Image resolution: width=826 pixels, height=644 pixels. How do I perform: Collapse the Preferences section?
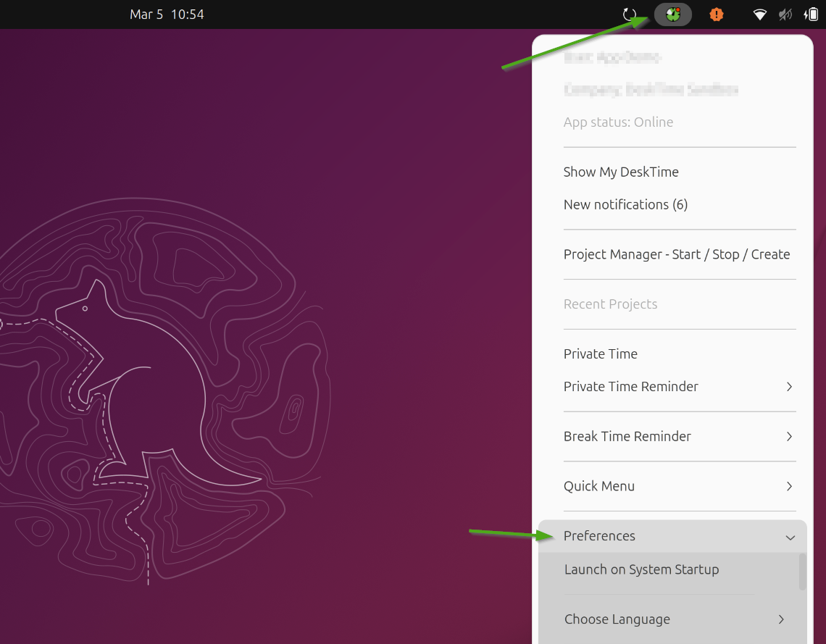tap(790, 537)
